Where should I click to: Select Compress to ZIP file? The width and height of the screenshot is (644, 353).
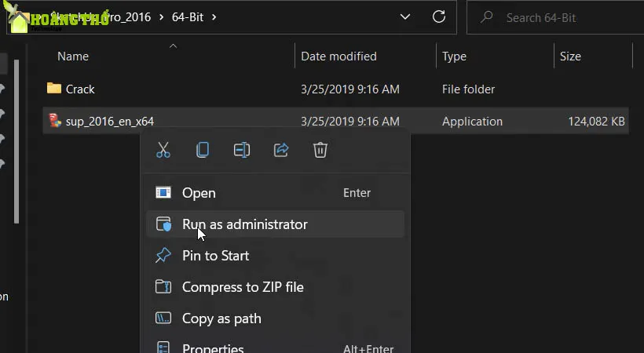[x=275, y=287]
